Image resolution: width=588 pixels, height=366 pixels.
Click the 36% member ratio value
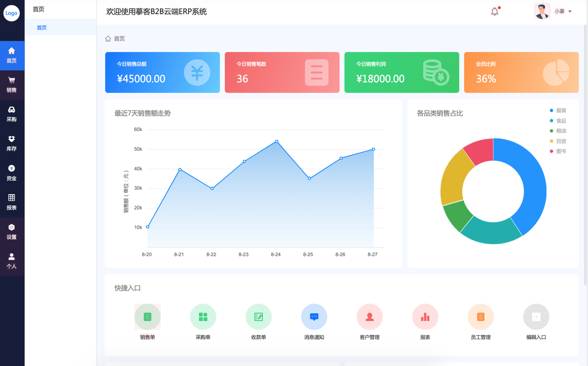point(486,79)
